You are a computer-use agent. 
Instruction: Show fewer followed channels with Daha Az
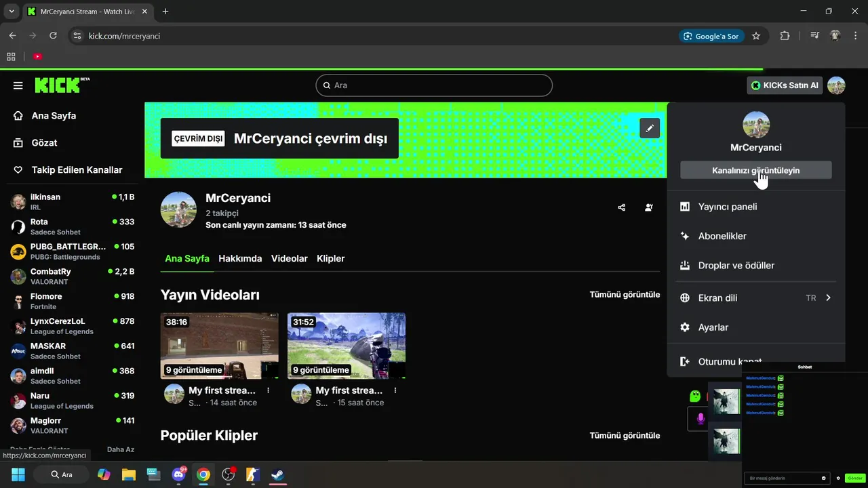click(x=121, y=449)
